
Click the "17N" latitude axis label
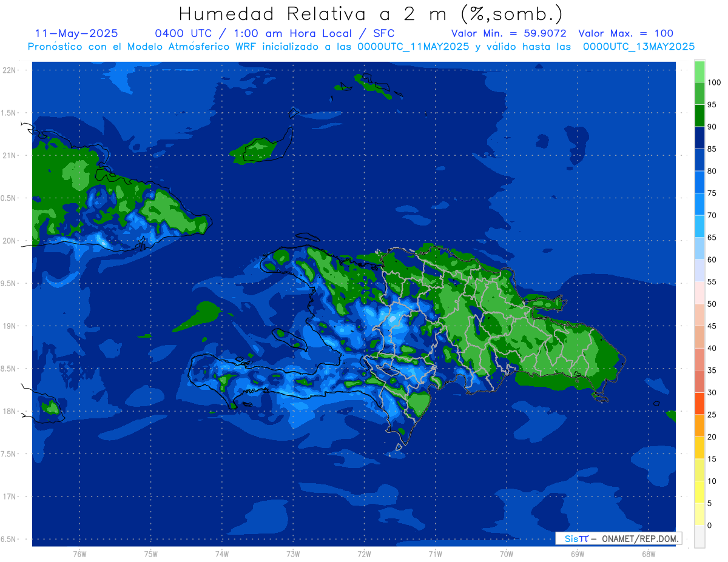tap(8, 497)
